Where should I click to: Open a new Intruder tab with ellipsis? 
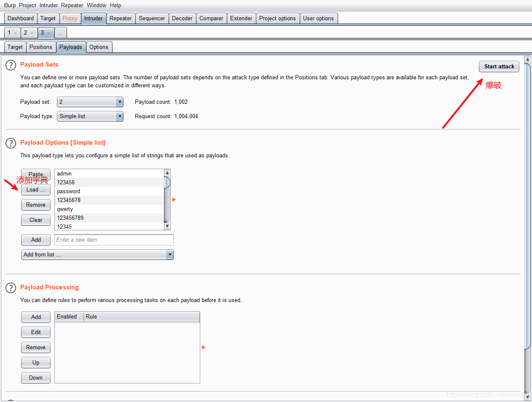60,32
